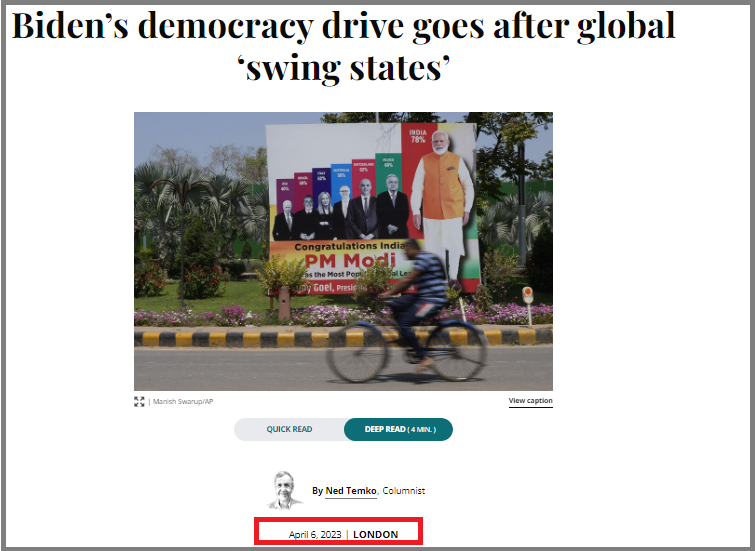Click the Congratulations India billboard line
The width and height of the screenshot is (755, 551).
point(350,247)
